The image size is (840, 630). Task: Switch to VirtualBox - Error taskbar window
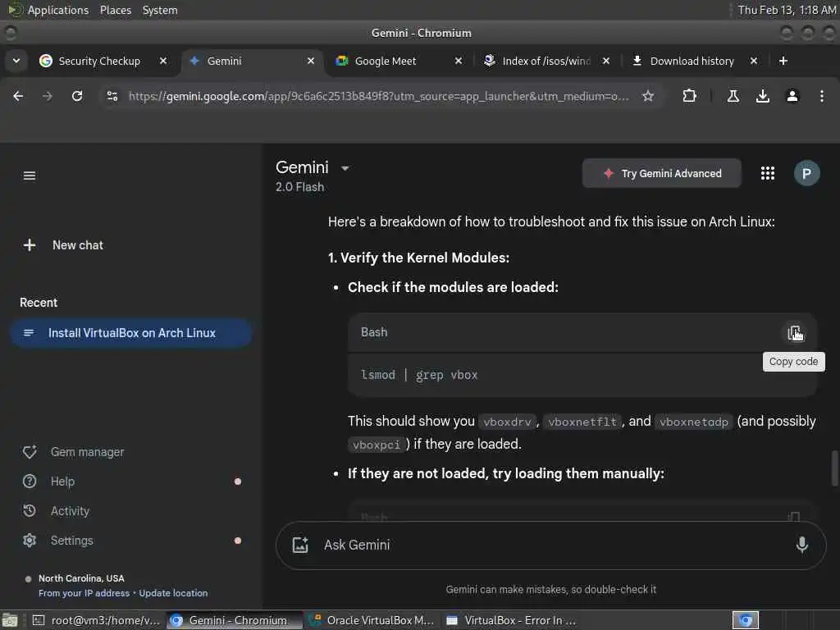coord(512,620)
